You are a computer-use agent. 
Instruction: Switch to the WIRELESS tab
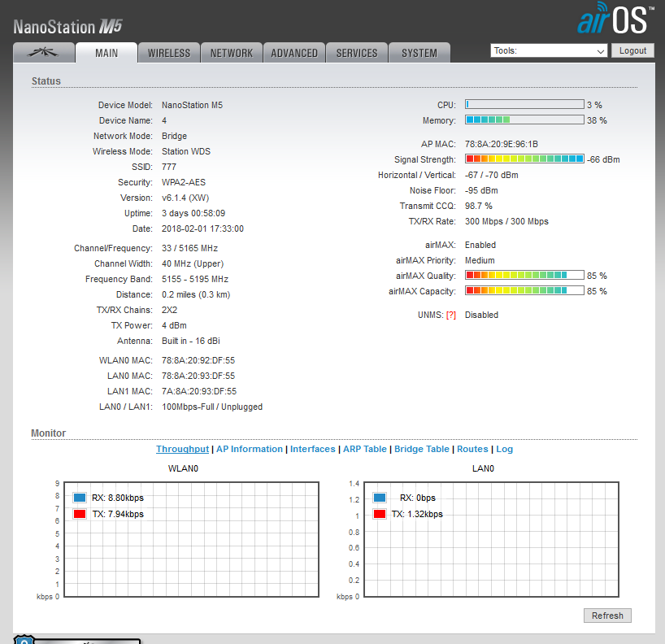point(169,53)
